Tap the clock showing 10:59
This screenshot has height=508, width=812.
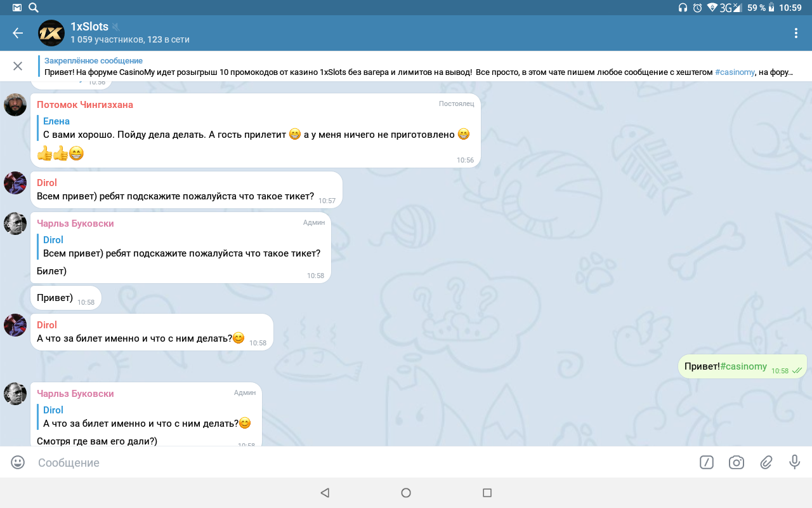790,8
